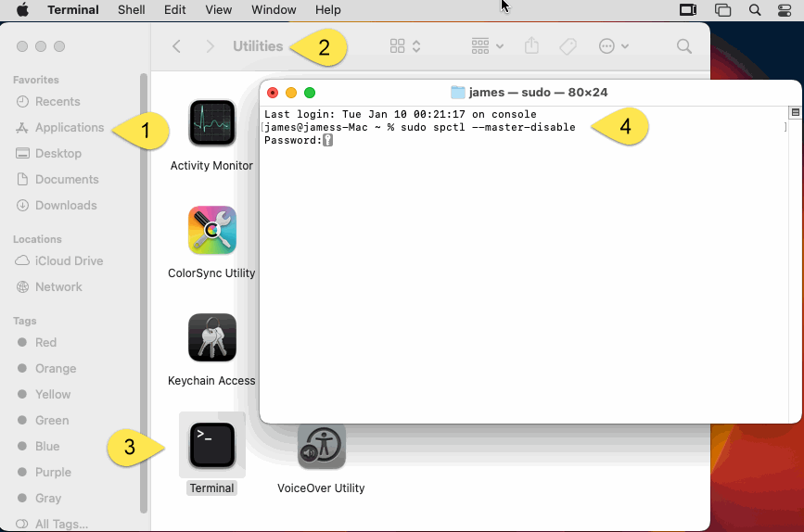
Task: Open the Finder group-by icon
Action: 480,46
